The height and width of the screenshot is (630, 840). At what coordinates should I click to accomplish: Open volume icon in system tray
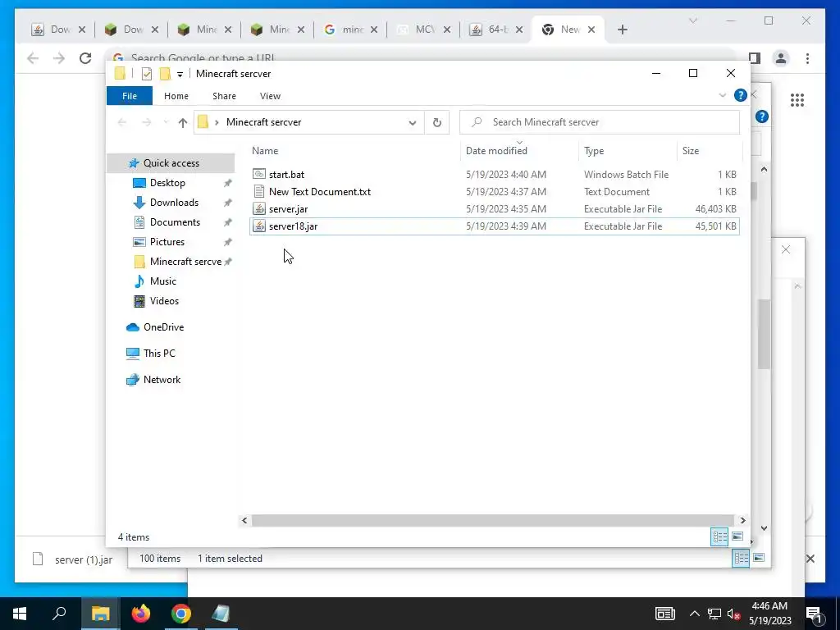click(x=733, y=614)
